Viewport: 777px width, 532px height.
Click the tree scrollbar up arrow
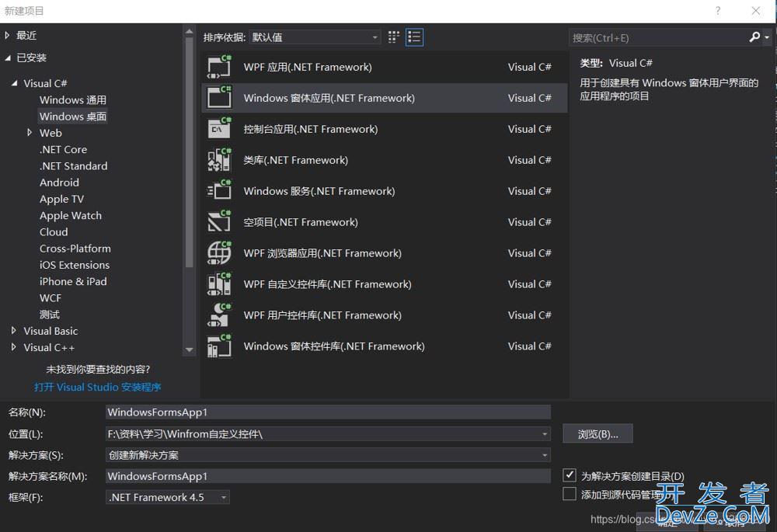(x=189, y=31)
